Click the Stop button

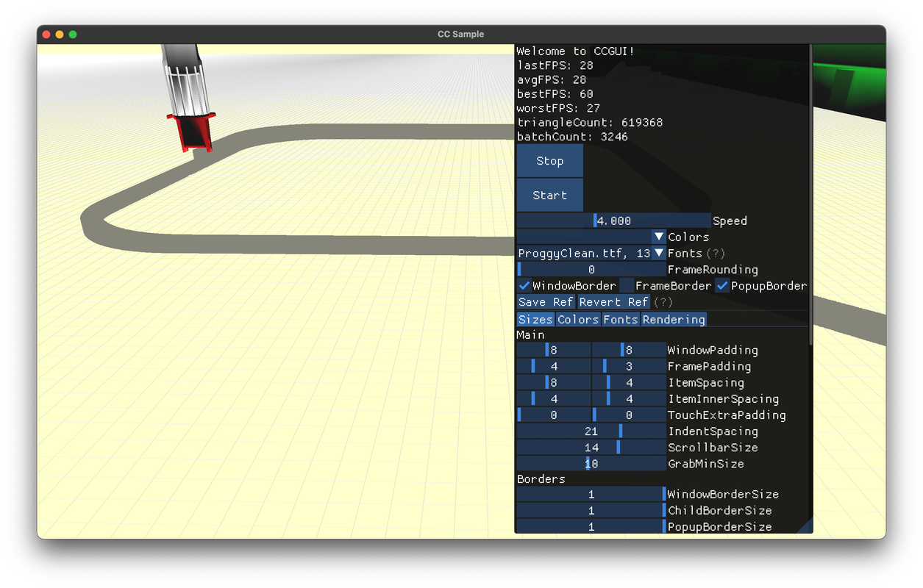[549, 161]
